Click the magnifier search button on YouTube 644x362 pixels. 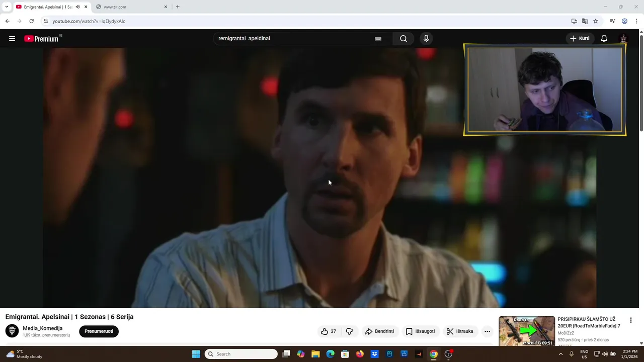click(x=404, y=39)
